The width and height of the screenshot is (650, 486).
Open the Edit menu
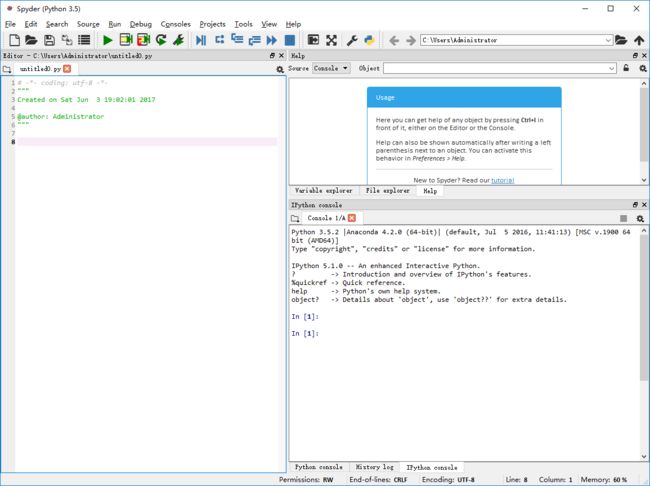[31, 24]
